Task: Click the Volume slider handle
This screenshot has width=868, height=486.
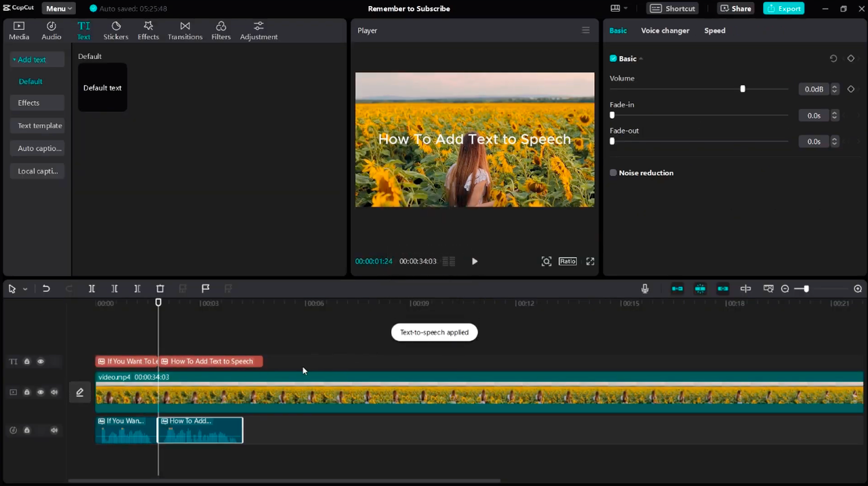Action: coord(743,89)
